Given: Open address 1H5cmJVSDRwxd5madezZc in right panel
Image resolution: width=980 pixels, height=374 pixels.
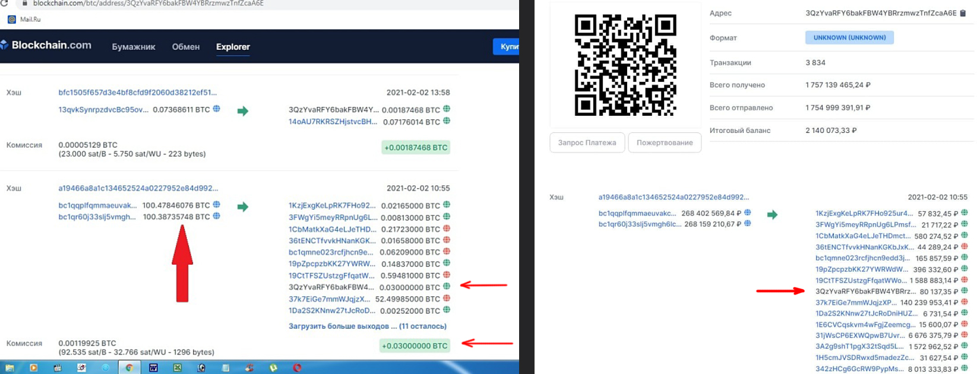Looking at the screenshot, I should pos(865,358).
